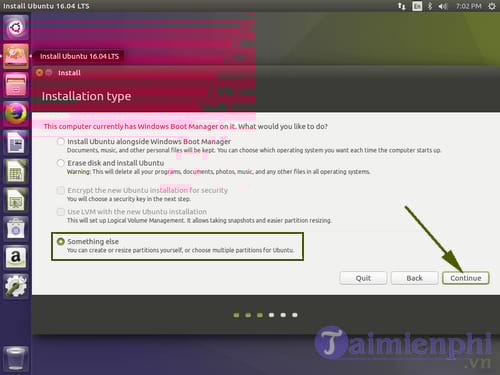Click the Install Ubuntu 16.04 LTS launcher icon

(x=16, y=56)
